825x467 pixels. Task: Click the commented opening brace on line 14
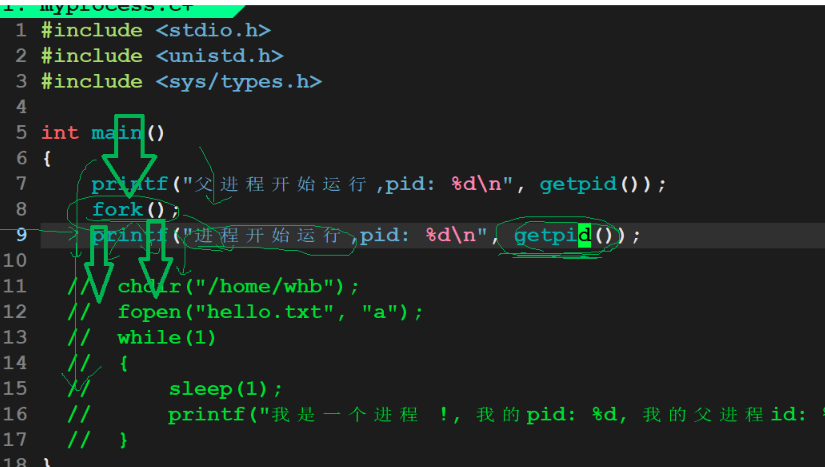tap(123, 363)
